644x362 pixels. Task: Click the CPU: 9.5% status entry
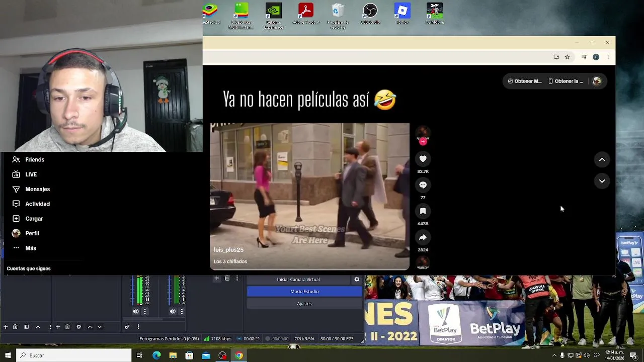[304, 339]
